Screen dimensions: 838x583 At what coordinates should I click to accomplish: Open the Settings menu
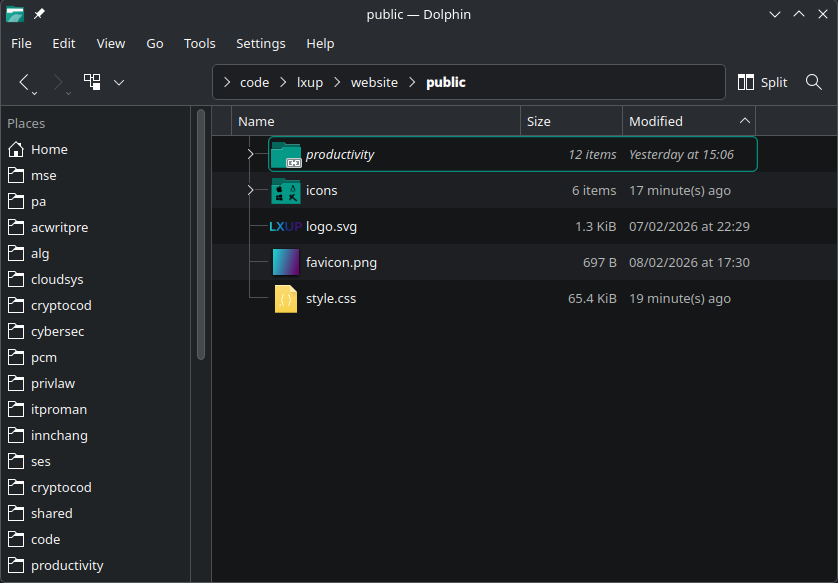[260, 43]
